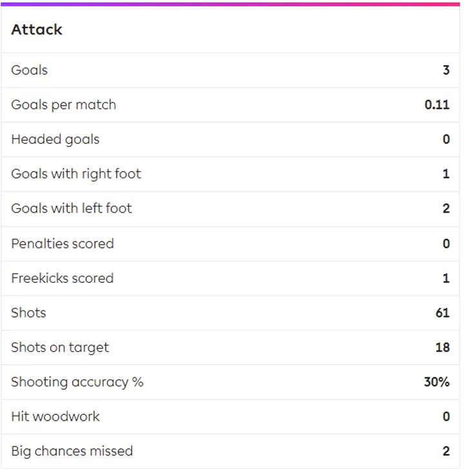Click the Freekicks scored value 1

click(446, 278)
